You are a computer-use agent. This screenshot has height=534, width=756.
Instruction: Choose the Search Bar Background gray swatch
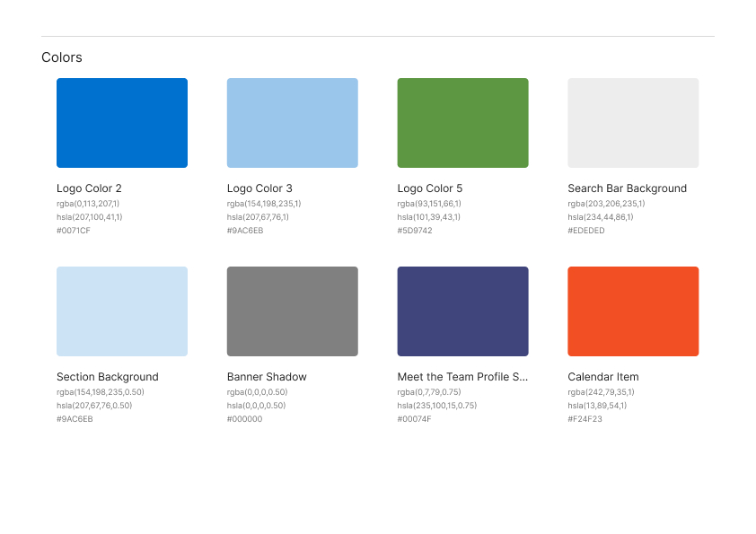633,123
